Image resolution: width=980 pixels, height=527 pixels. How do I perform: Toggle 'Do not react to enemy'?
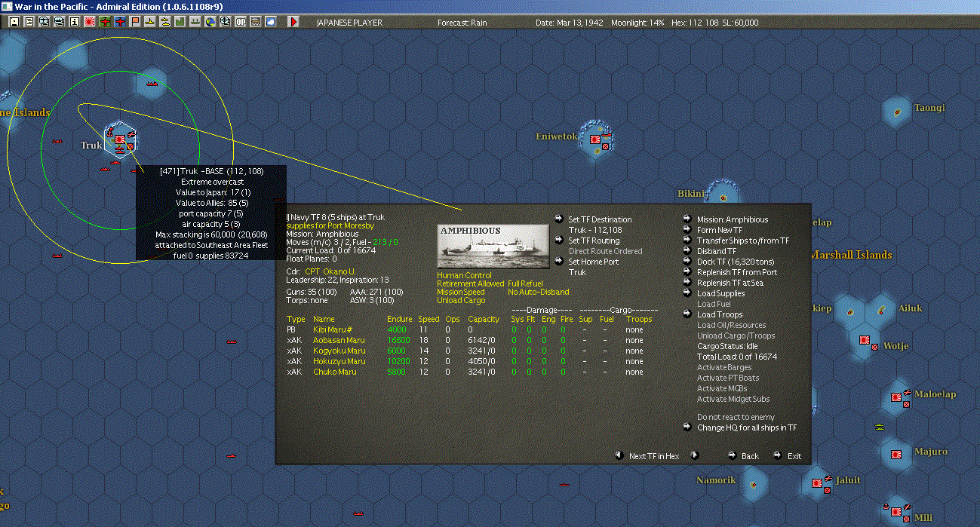tap(736, 417)
